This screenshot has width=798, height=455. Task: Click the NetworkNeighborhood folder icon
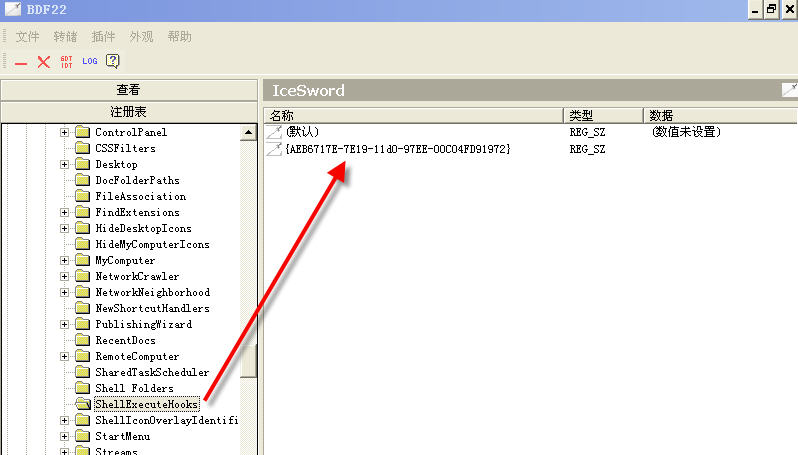(x=82, y=292)
